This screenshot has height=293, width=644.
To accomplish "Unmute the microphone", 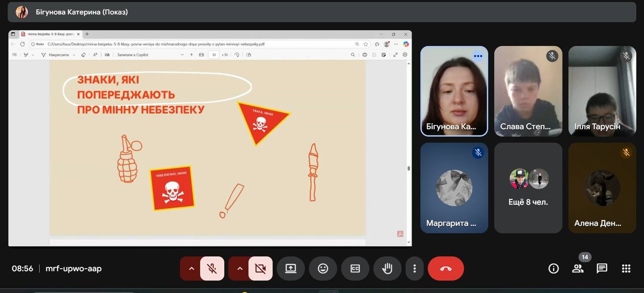I will coord(212,268).
